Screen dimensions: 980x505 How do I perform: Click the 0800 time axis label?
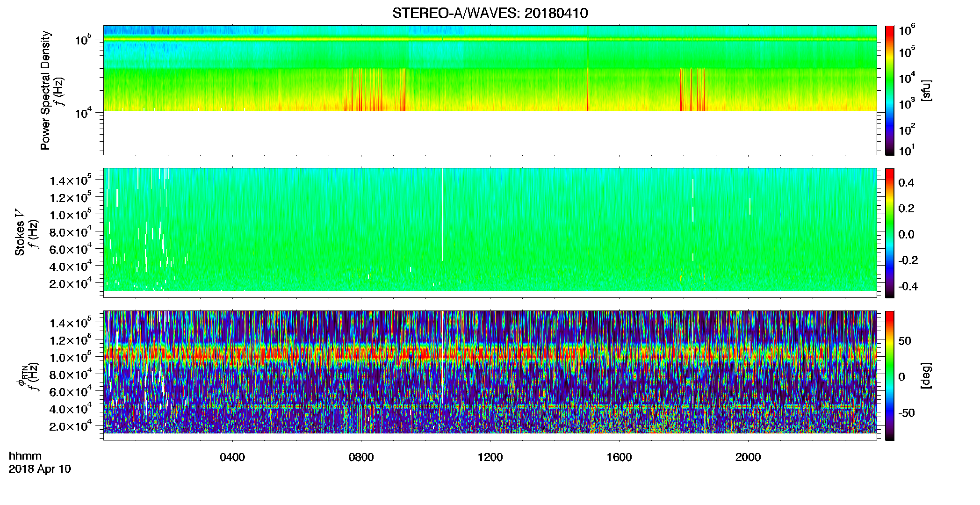[361, 457]
